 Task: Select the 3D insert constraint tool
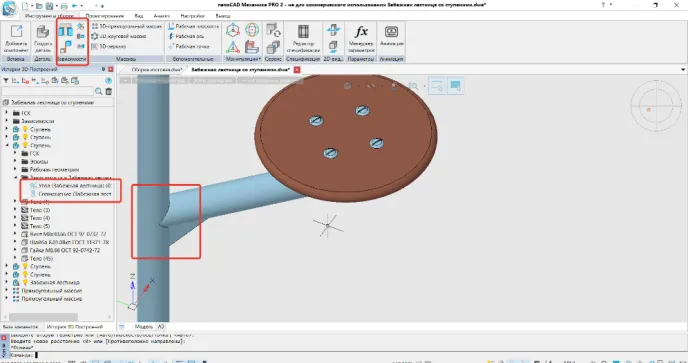65,47
